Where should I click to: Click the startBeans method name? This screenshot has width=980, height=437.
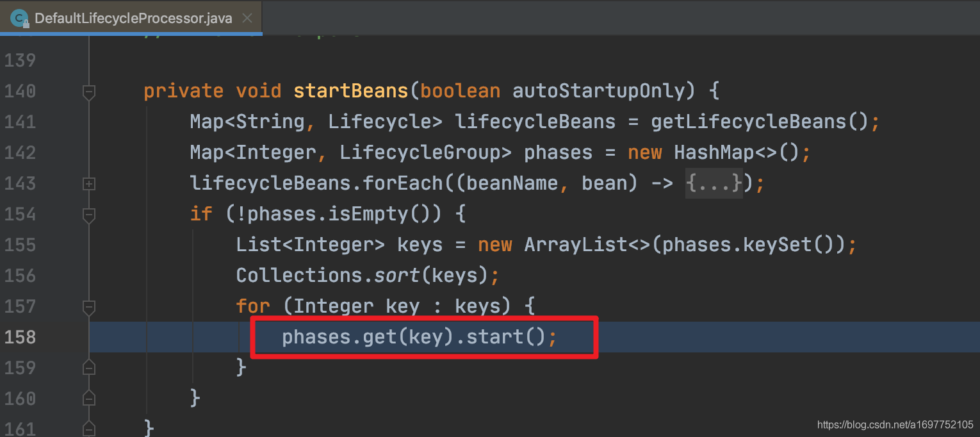tap(351, 91)
